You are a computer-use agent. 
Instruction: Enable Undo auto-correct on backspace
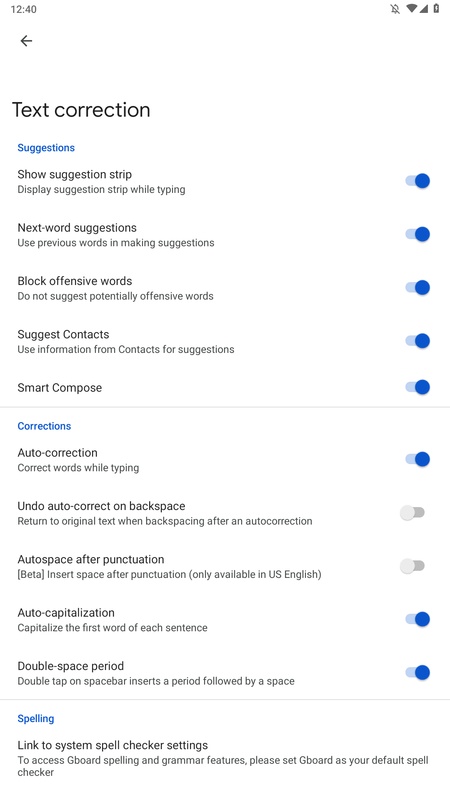[x=412, y=513]
